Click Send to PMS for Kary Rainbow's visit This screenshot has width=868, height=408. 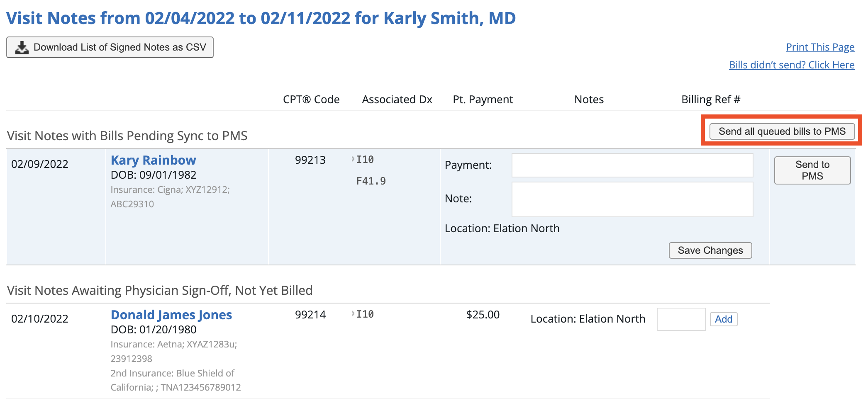812,170
